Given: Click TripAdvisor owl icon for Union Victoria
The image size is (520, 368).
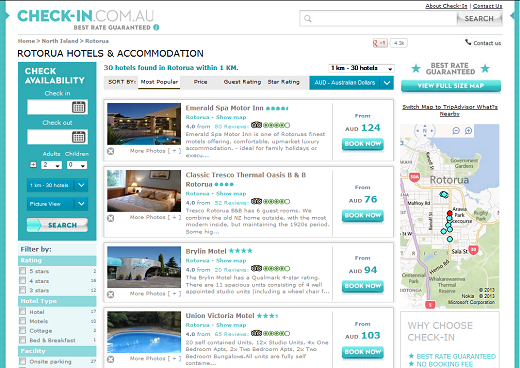Looking at the screenshot, I should [256, 333].
